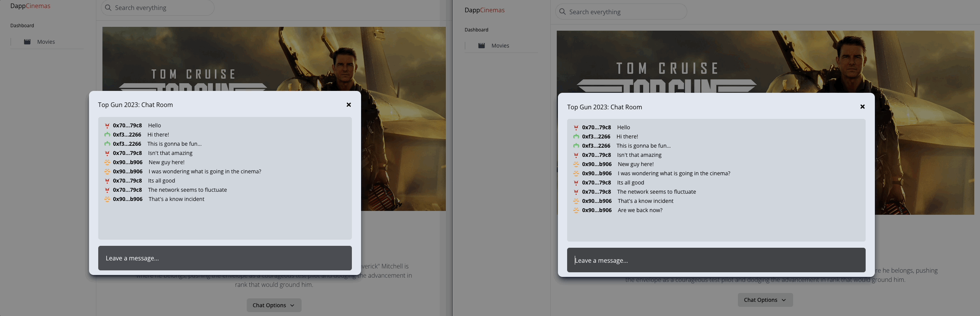Click "Are we back now?" message text

click(640, 210)
